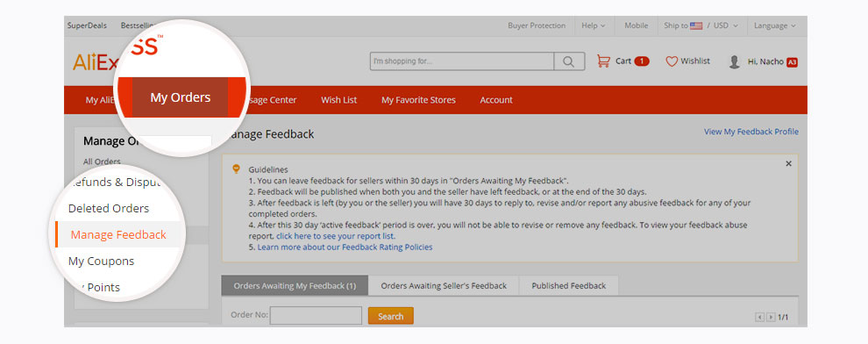Viewport: 868px width, 344px height.
Task: Select All Orders in sidebar
Action: tap(102, 161)
